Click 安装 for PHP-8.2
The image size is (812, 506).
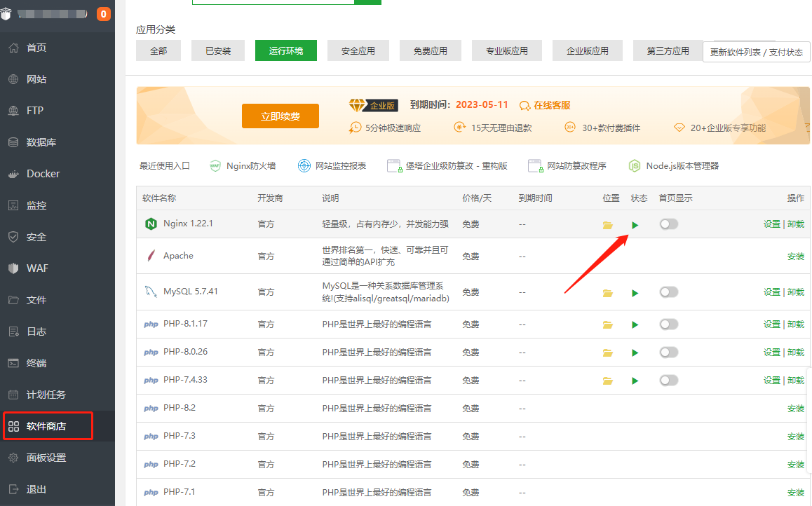796,409
